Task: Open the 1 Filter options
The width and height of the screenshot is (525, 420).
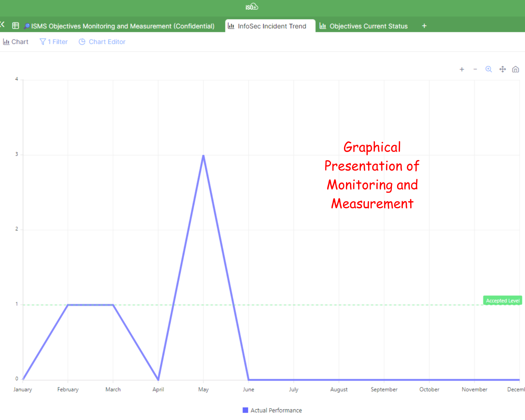Action: [x=54, y=42]
